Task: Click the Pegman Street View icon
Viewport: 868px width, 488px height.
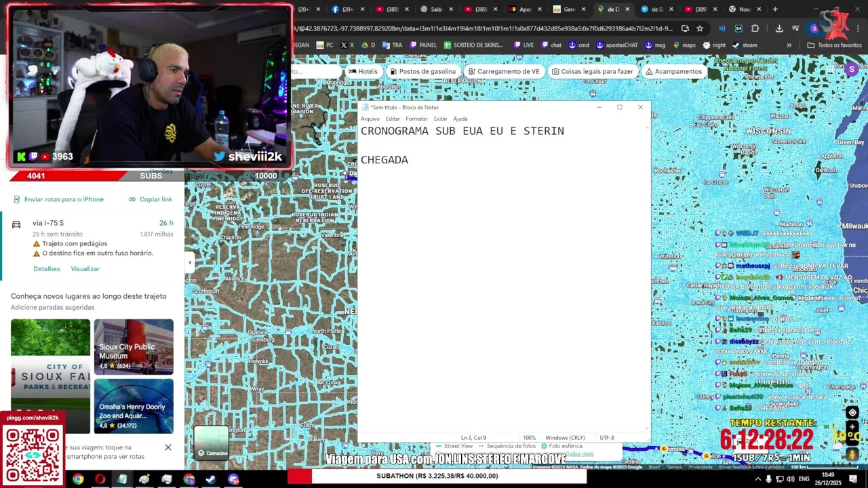Action: pyautogui.click(x=852, y=454)
